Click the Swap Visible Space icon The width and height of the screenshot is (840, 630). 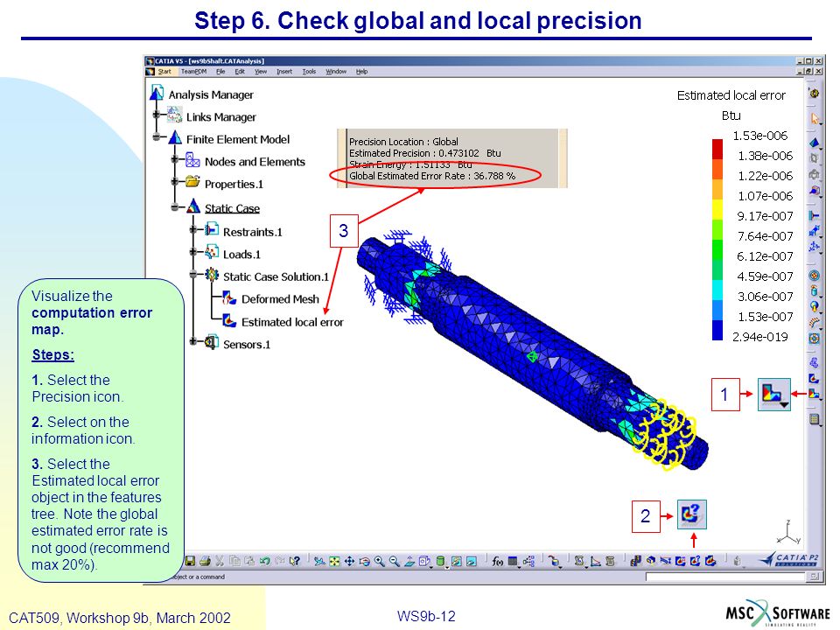tap(472, 561)
